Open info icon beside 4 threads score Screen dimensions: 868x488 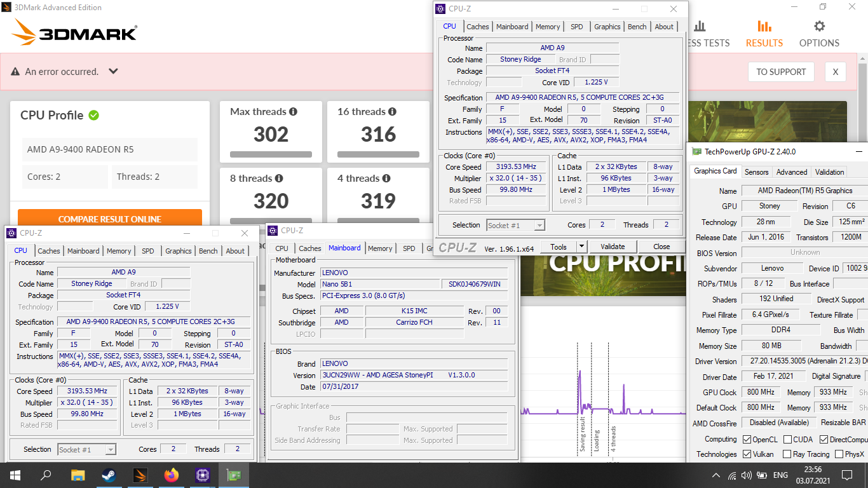386,179
